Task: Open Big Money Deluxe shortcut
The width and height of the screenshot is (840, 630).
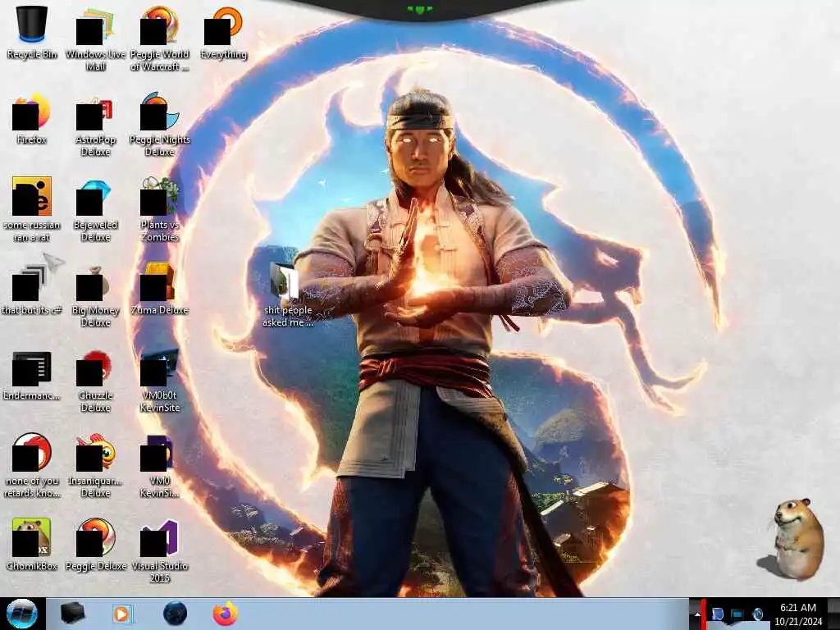Action: coord(95,295)
